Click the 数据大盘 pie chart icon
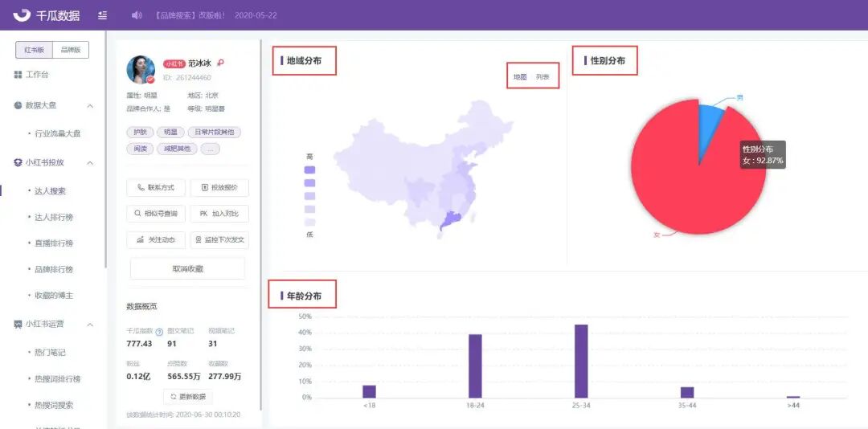Viewport: 868px width, 429px height. [x=18, y=105]
